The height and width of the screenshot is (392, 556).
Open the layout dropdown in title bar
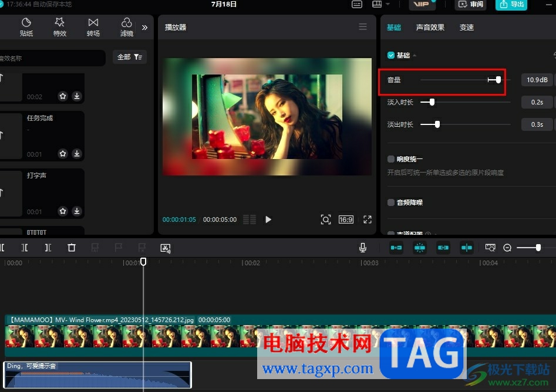click(x=381, y=4)
